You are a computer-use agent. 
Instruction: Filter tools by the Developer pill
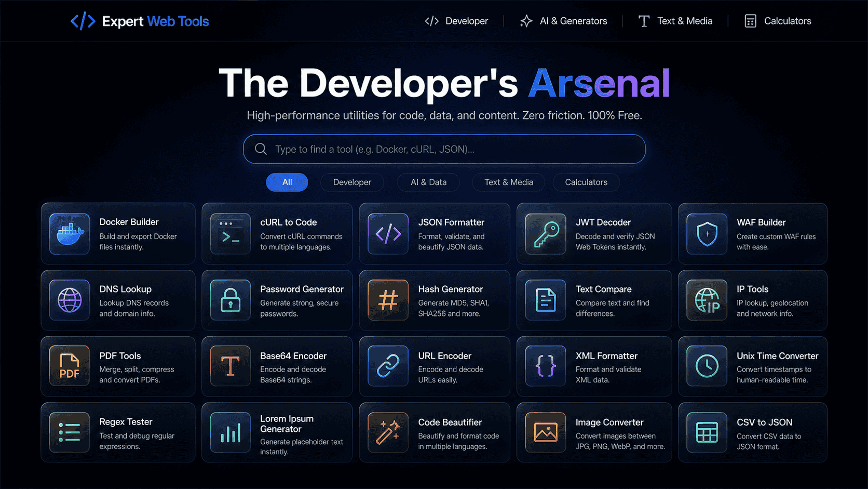tap(352, 182)
